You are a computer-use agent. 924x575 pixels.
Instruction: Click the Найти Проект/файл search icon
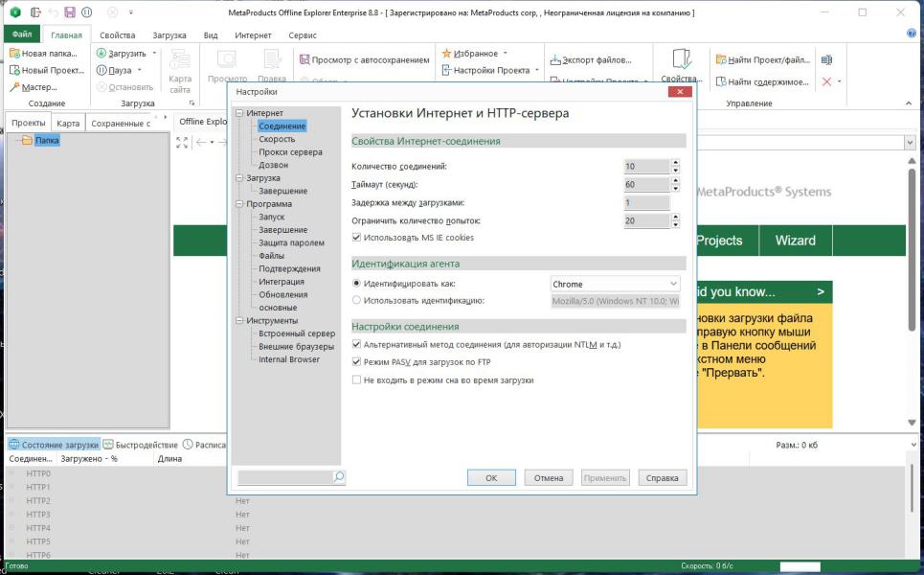click(720, 59)
